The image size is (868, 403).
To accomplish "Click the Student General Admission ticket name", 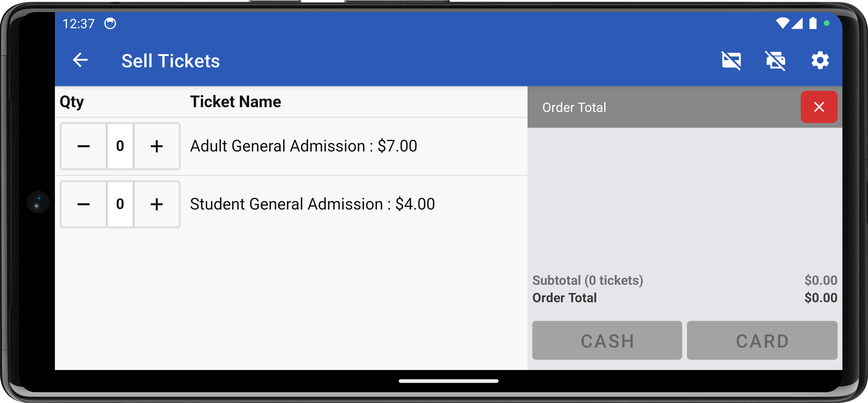I will click(312, 204).
